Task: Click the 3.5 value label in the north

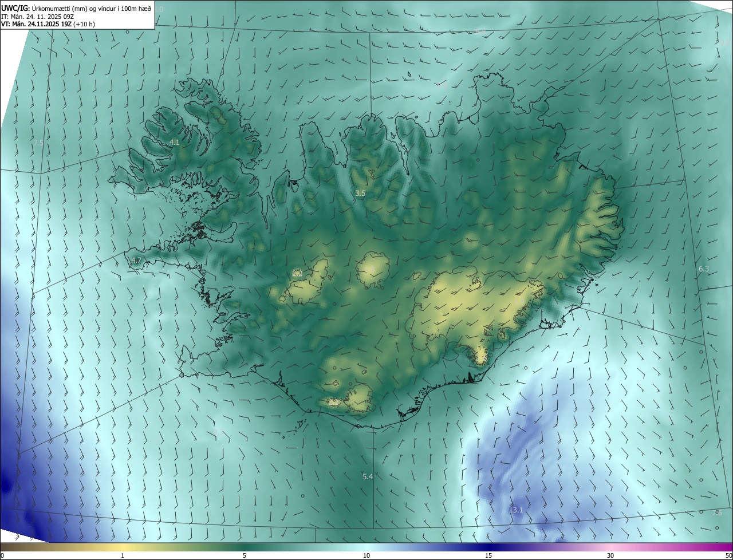Action: (x=360, y=194)
